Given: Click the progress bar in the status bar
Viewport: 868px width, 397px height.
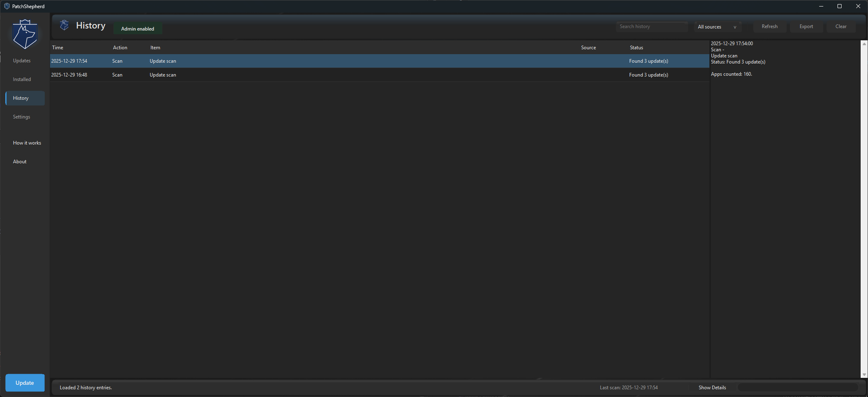Looking at the screenshot, I should tap(798, 387).
